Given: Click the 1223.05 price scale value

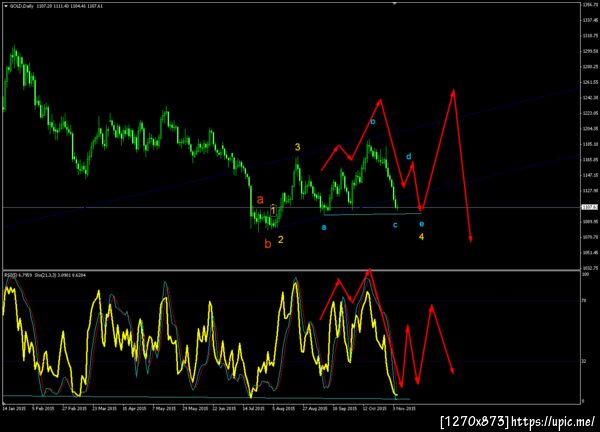Looking at the screenshot, I should (x=590, y=113).
